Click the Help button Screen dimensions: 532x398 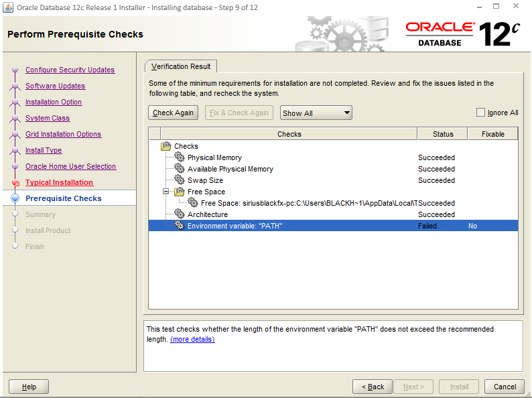coord(29,387)
